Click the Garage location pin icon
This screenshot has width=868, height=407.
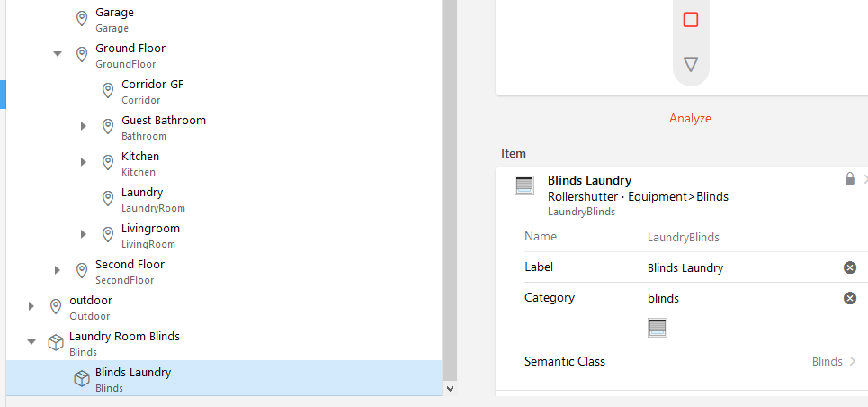click(82, 19)
